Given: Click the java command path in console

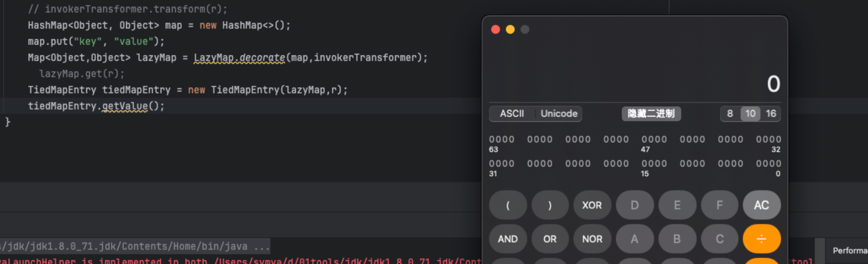Looking at the screenshot, I should tap(134, 246).
